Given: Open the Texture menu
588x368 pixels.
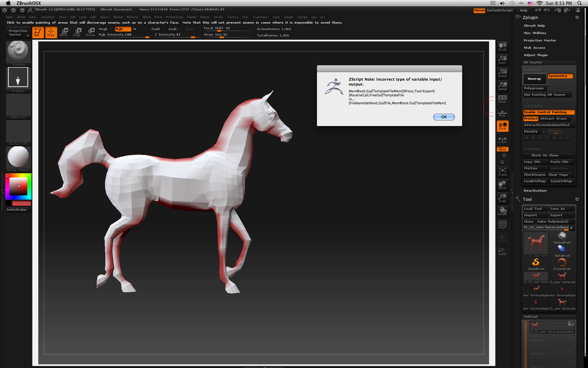Looking at the screenshot, I should click(233, 17).
